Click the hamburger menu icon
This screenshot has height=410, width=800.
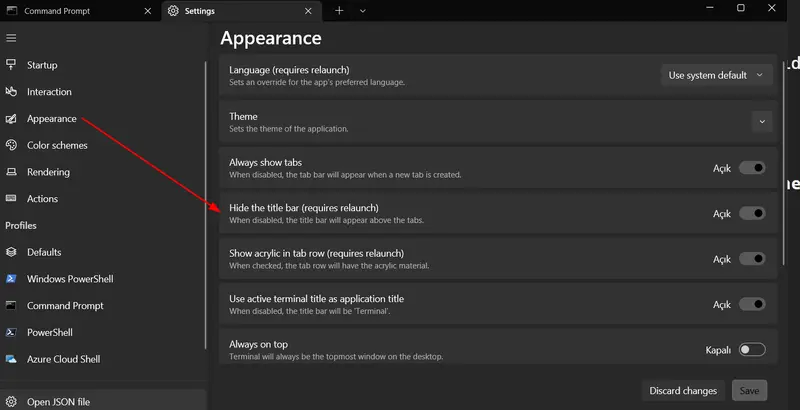click(x=11, y=38)
